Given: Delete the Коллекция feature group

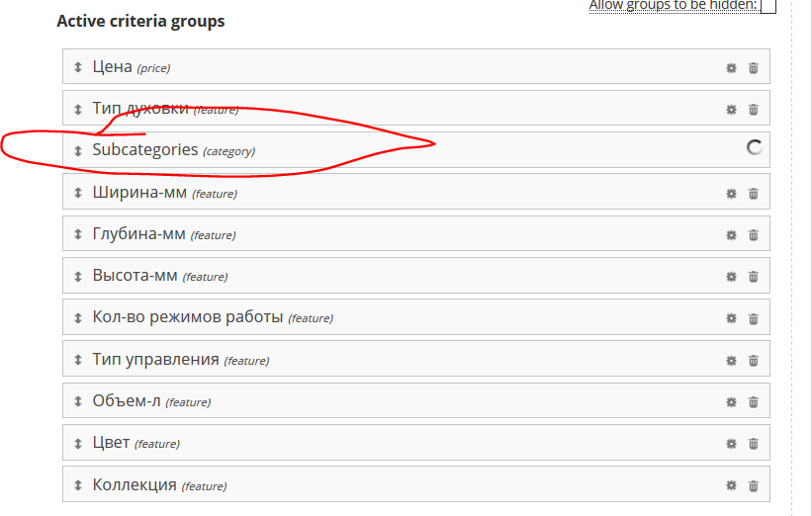Looking at the screenshot, I should 754,485.
